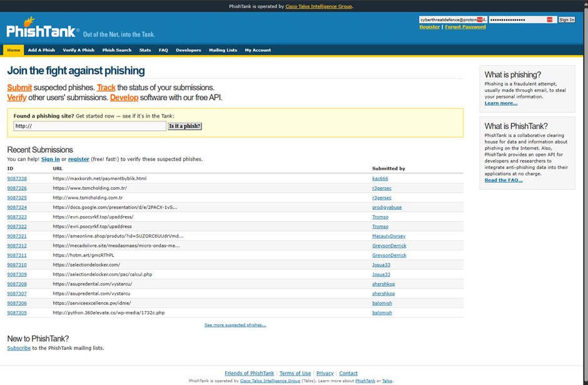The height and width of the screenshot is (385, 588).
Task: Open the Cisco Talos Intelligence Group link at the top
Action: coord(318,6)
